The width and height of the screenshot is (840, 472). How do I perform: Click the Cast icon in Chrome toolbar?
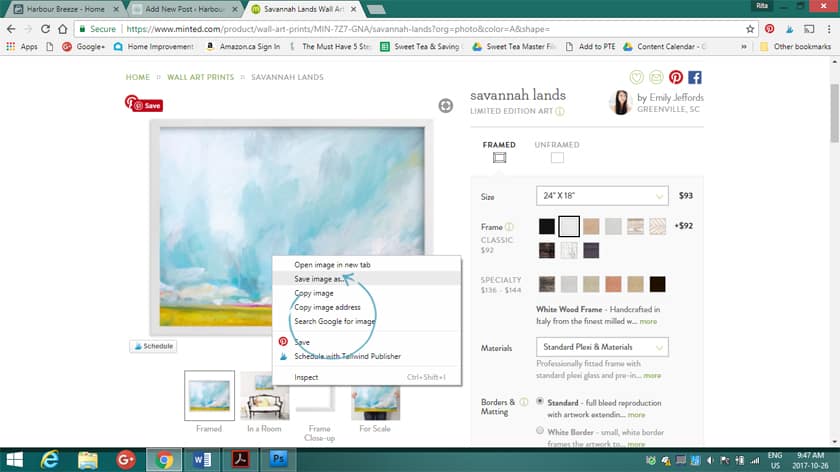tap(809, 29)
